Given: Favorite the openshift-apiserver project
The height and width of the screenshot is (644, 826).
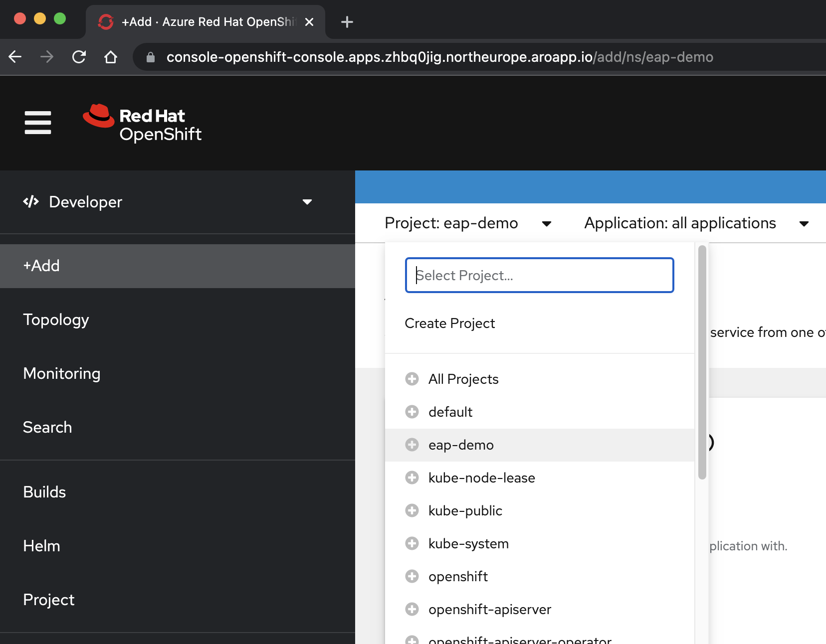Looking at the screenshot, I should coord(412,609).
